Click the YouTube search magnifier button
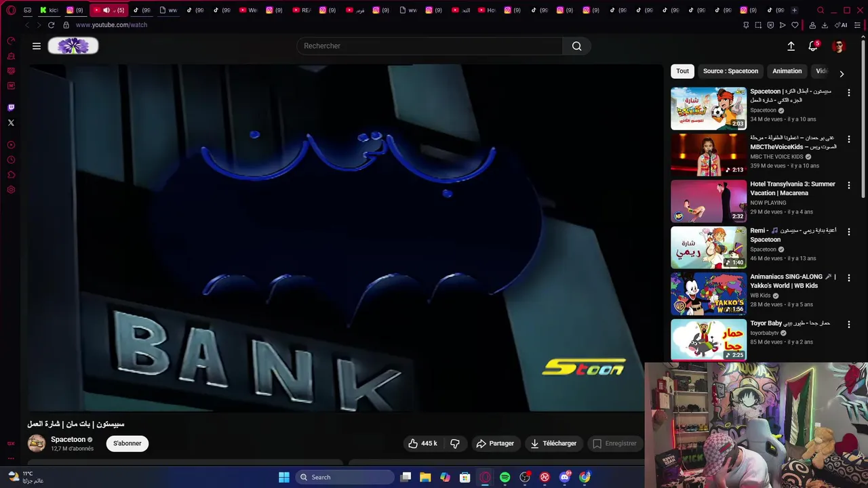The image size is (868, 488). pyautogui.click(x=576, y=46)
